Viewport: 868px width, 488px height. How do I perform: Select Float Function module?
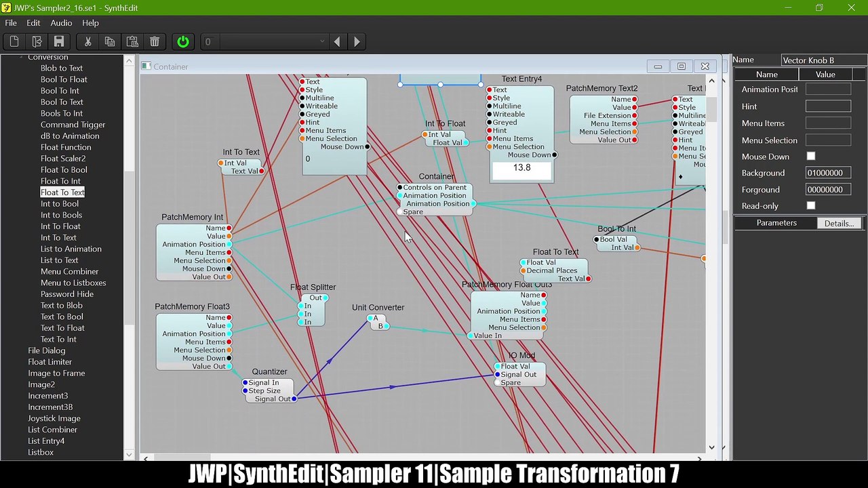click(x=66, y=148)
